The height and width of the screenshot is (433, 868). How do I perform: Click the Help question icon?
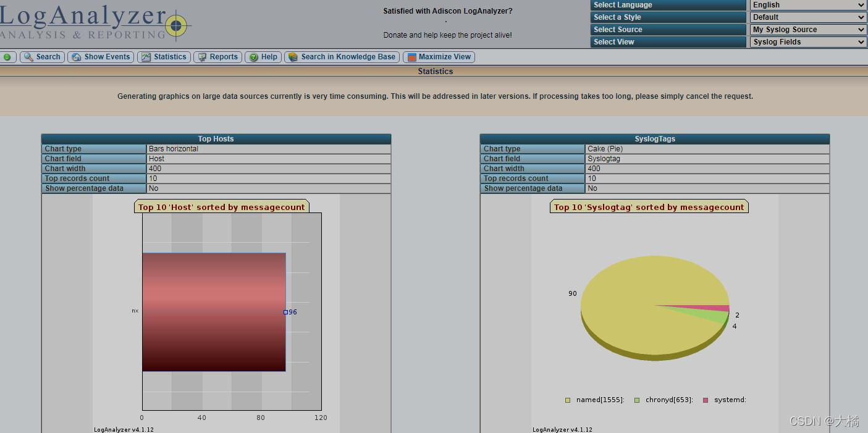(253, 57)
